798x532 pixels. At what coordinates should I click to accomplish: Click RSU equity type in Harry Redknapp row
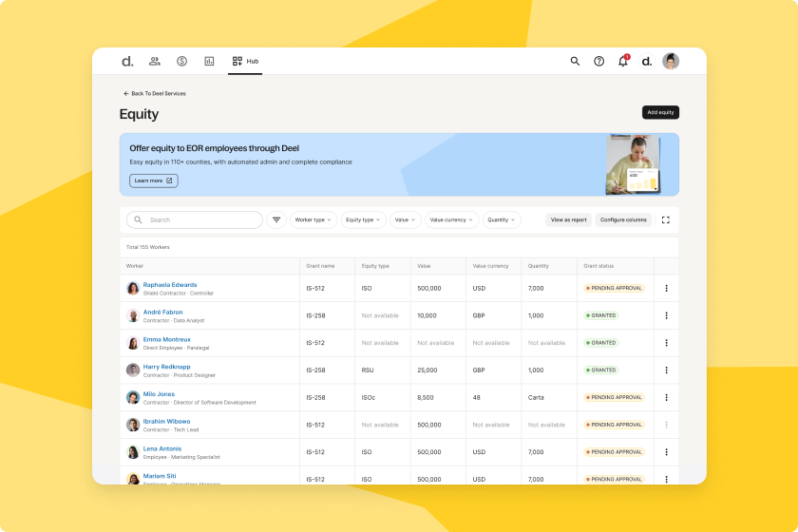tap(368, 370)
